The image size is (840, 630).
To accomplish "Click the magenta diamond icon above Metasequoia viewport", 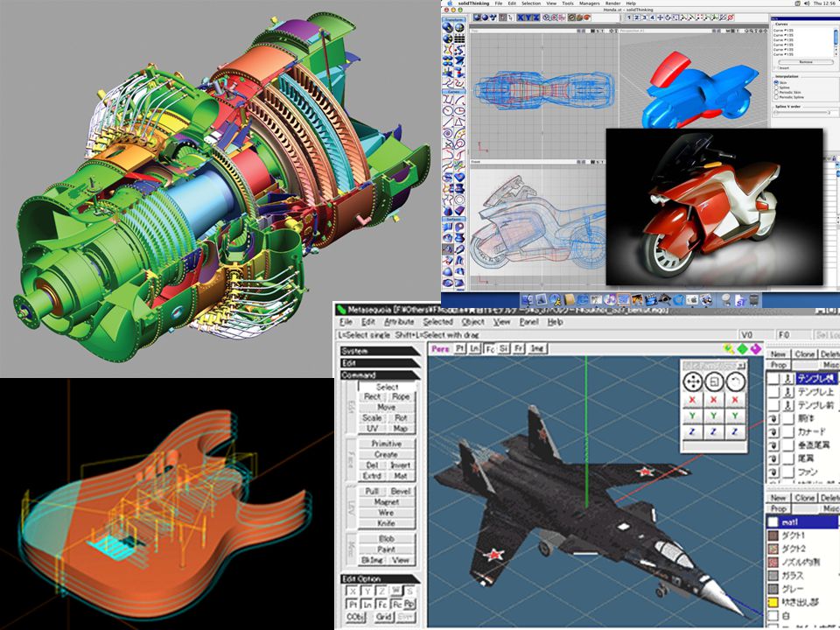I will (x=756, y=349).
